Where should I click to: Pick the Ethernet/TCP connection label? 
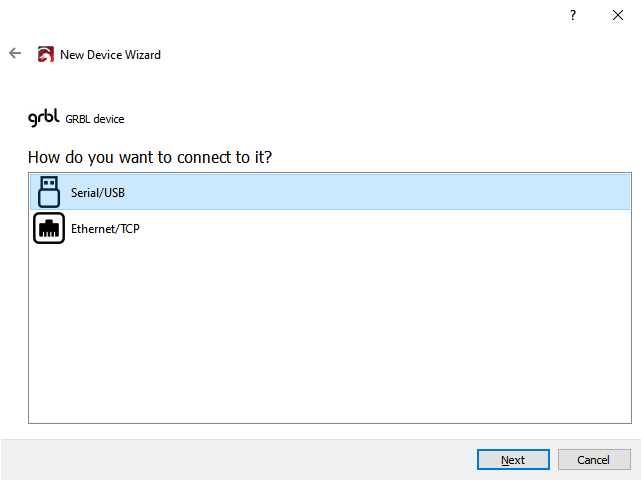pyautogui.click(x=105, y=229)
